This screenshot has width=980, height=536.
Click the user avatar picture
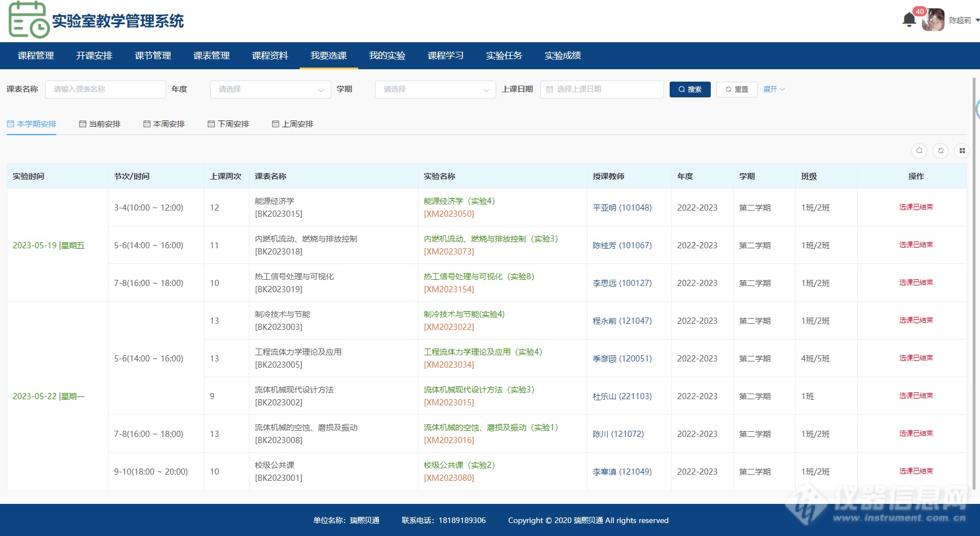tap(933, 20)
